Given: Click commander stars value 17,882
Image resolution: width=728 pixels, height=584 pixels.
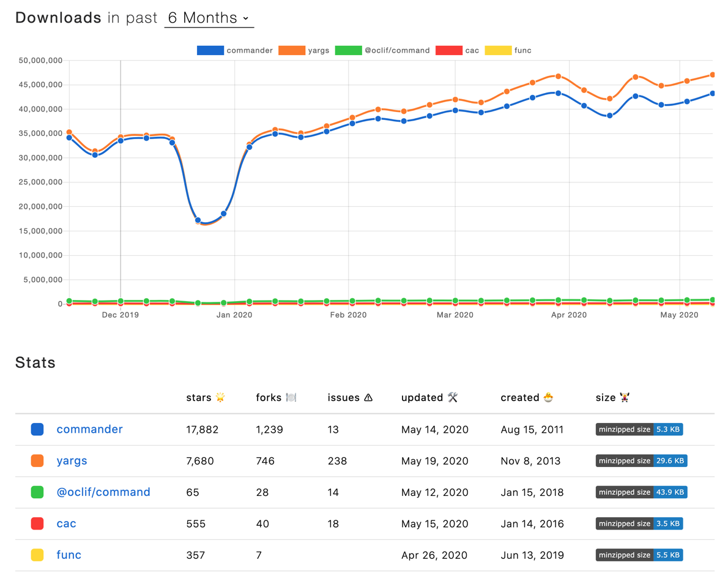Looking at the screenshot, I should click(202, 430).
